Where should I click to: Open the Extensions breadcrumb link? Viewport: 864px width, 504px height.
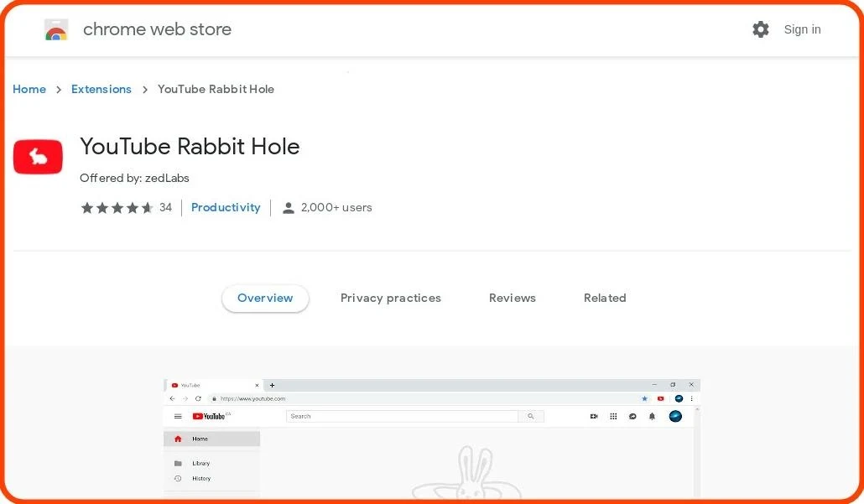coord(101,89)
